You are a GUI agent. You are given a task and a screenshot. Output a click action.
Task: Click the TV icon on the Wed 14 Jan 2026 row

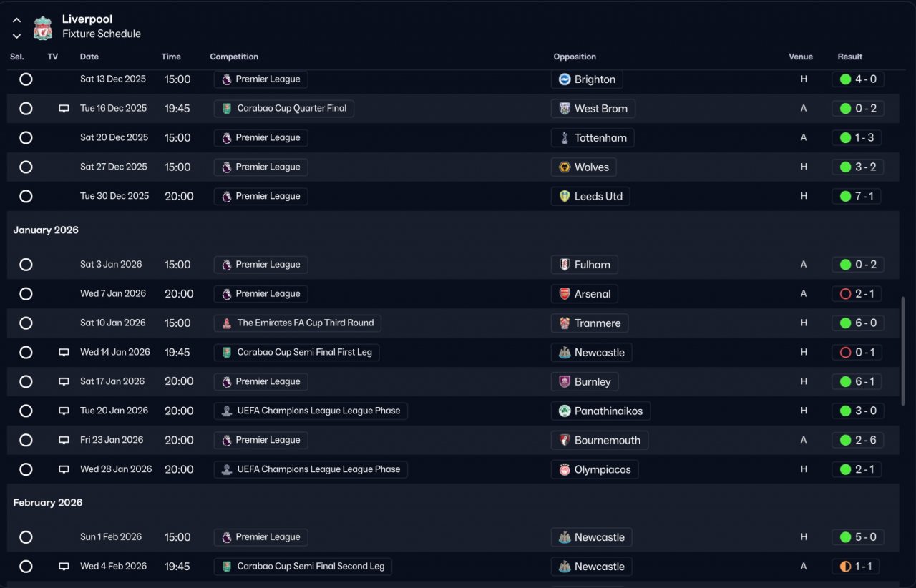click(x=64, y=353)
